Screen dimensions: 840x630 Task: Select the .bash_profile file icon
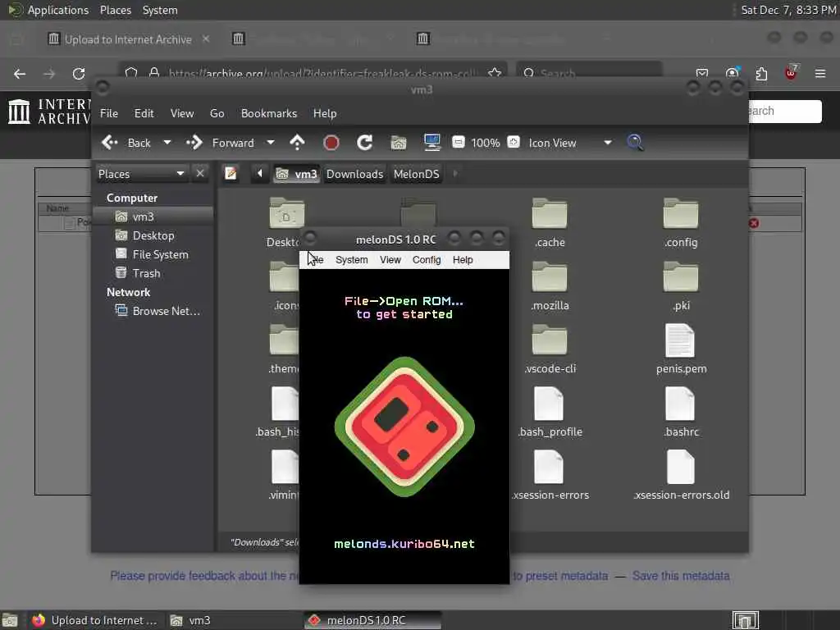pos(549,404)
